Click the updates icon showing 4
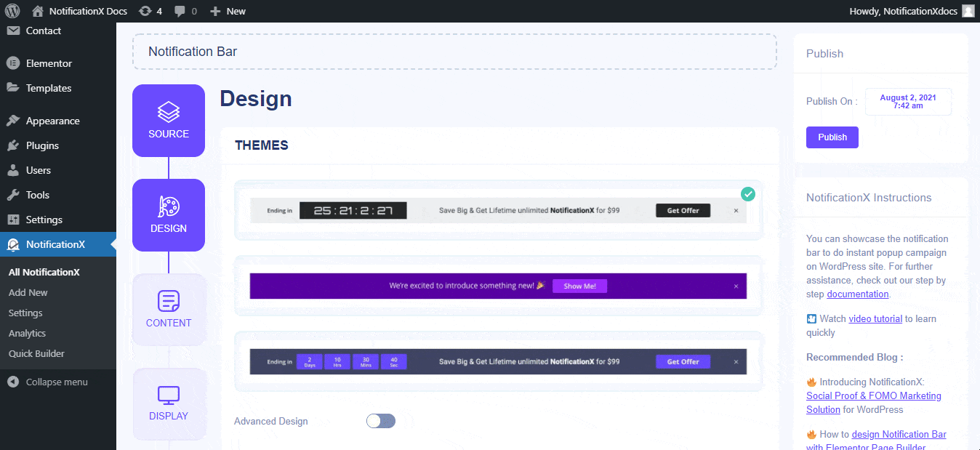 pos(145,11)
